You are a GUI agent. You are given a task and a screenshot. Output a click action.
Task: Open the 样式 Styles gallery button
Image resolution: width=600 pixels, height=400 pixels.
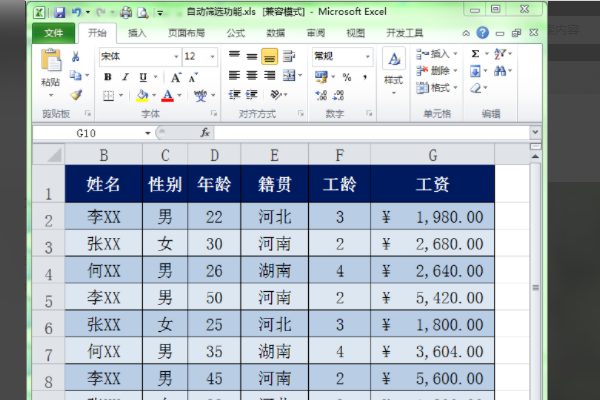[394, 72]
